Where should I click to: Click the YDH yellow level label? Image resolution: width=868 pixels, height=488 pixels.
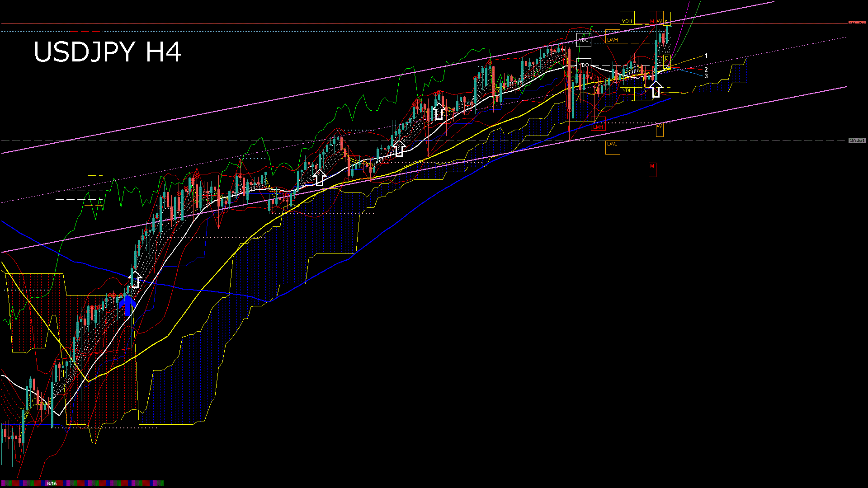(627, 18)
